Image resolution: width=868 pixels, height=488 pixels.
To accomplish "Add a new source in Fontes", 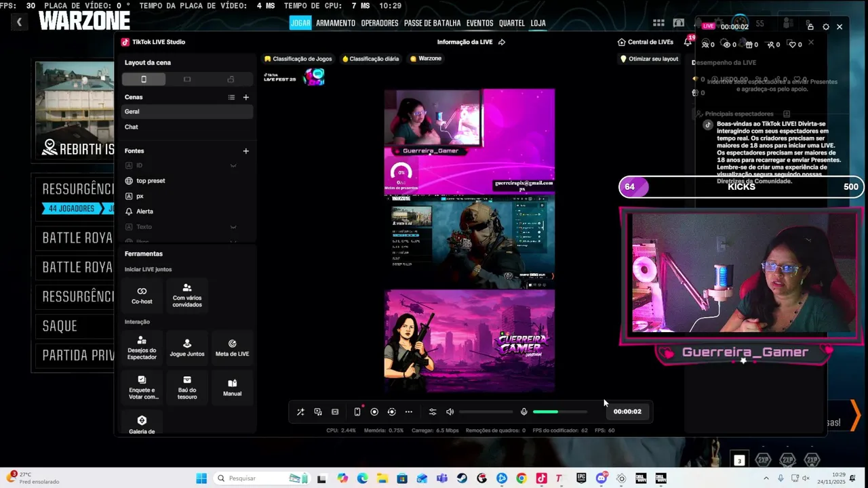I will tap(245, 151).
